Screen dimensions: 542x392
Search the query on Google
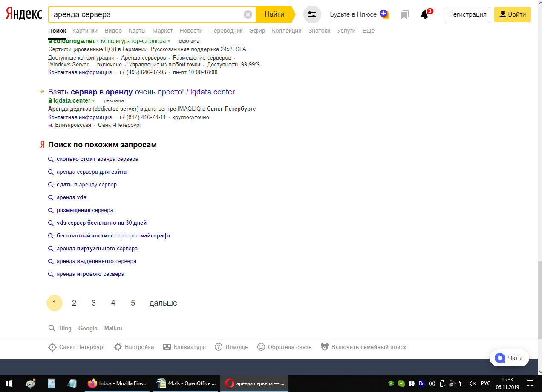(88, 328)
